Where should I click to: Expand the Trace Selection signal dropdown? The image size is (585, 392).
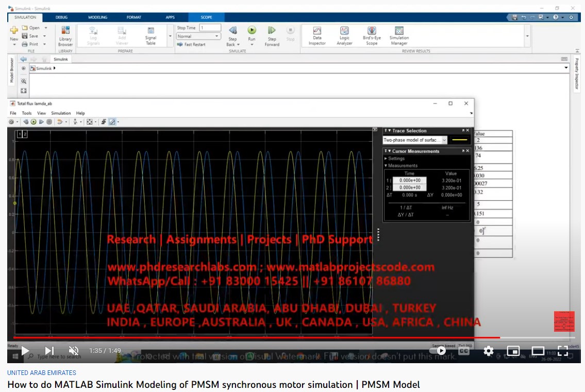pos(415,140)
